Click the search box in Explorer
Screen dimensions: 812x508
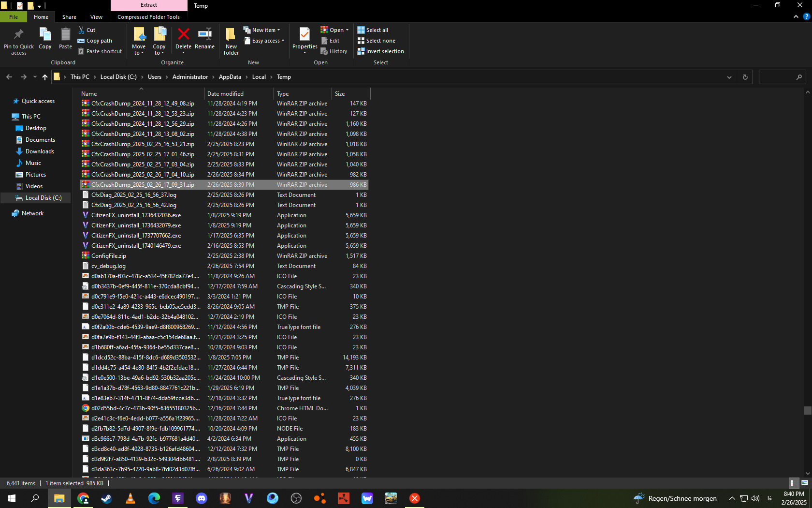[x=778, y=77]
